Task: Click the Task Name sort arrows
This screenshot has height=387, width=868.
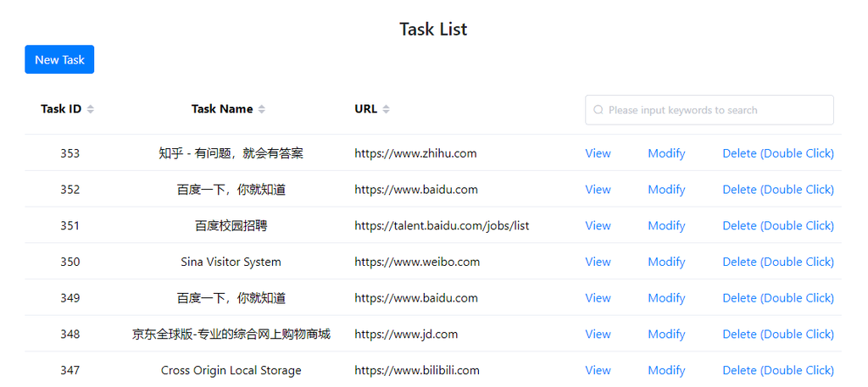Action: pyautogui.click(x=262, y=109)
